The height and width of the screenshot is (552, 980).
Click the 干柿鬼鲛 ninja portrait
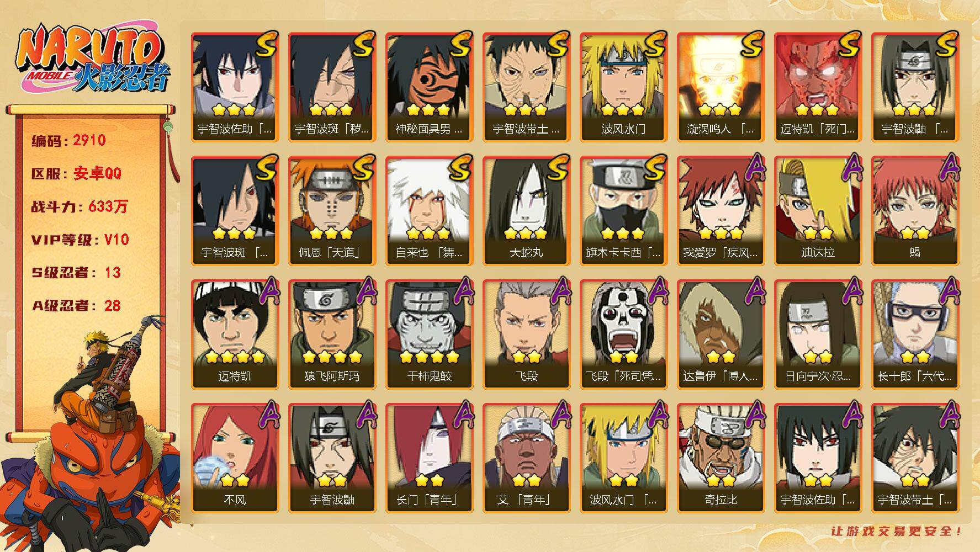429,335
